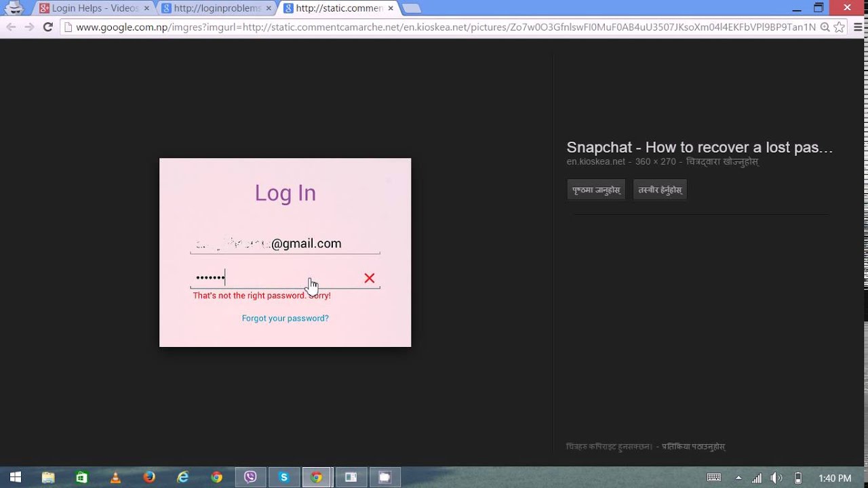Close the http://static.commen tab

point(391,8)
